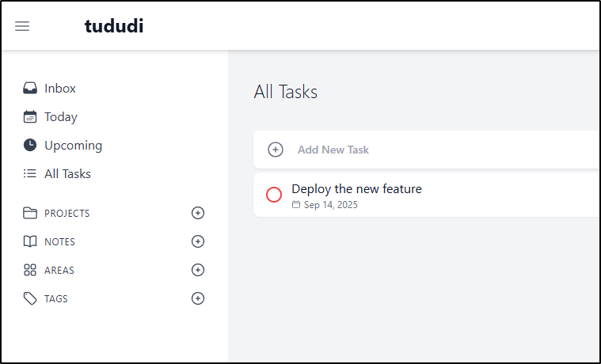Click the Upcoming clock icon
This screenshot has width=601, height=364.
[x=30, y=146]
